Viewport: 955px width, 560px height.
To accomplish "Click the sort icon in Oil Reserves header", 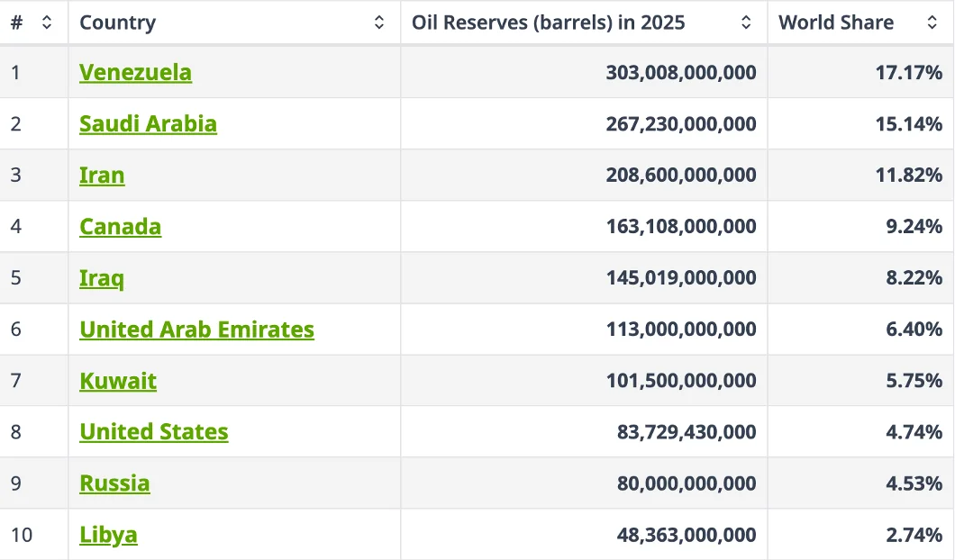I will coord(746,23).
